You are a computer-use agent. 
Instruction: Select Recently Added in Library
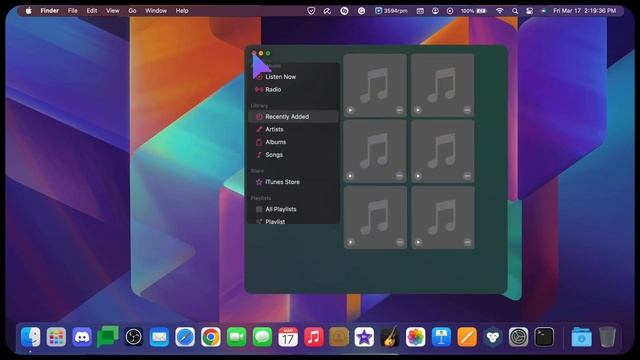tap(293, 117)
